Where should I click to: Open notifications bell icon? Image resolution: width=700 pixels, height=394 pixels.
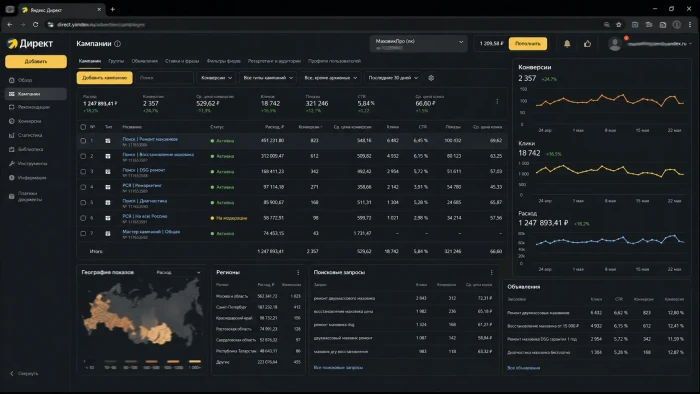click(x=567, y=43)
